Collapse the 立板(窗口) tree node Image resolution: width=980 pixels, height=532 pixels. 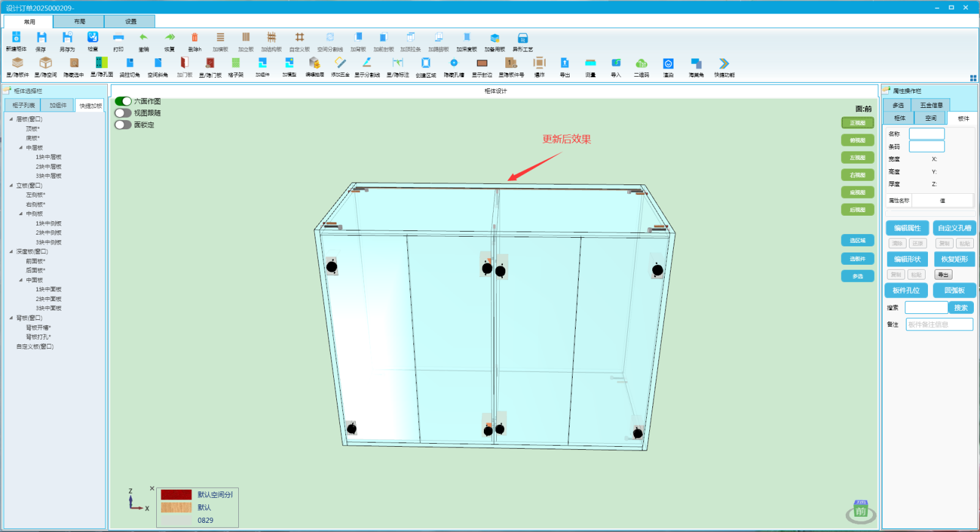(11, 185)
